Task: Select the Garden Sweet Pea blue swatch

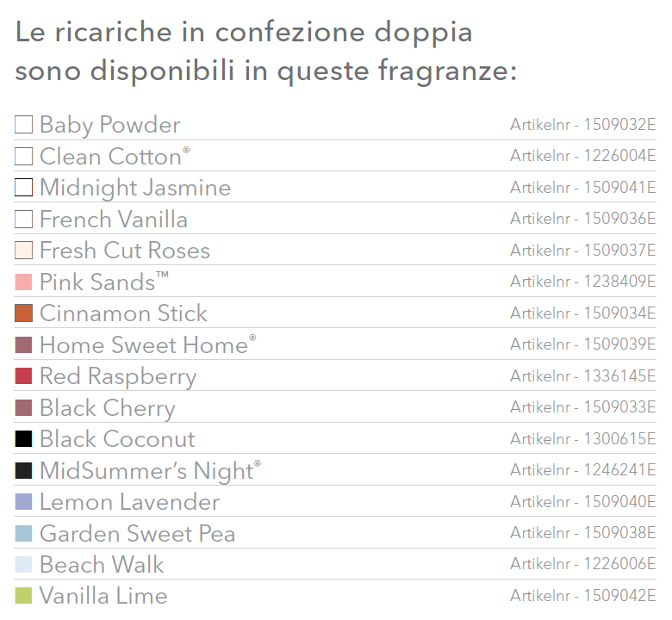Action: (23, 533)
